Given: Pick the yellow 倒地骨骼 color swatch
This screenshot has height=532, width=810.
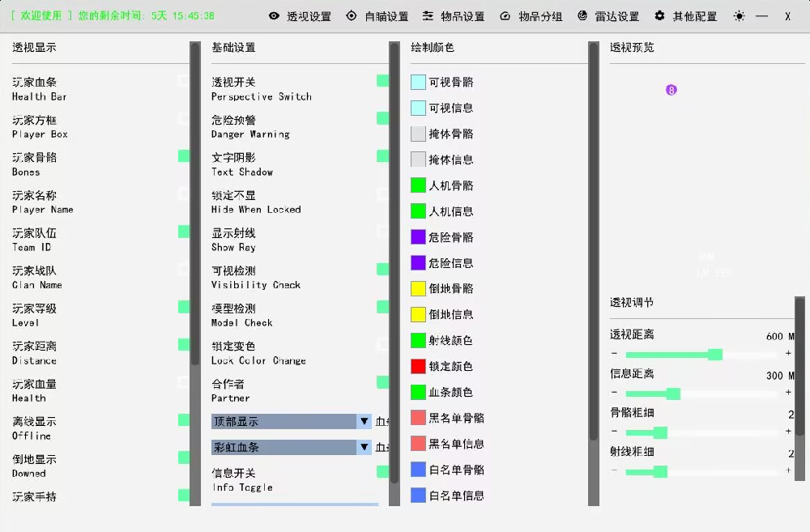Looking at the screenshot, I should point(418,289).
